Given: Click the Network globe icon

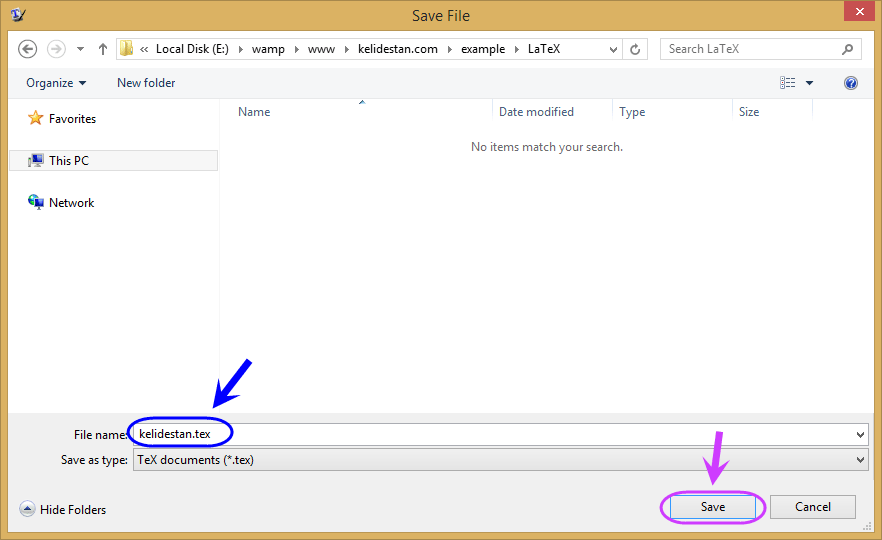Looking at the screenshot, I should point(35,202).
